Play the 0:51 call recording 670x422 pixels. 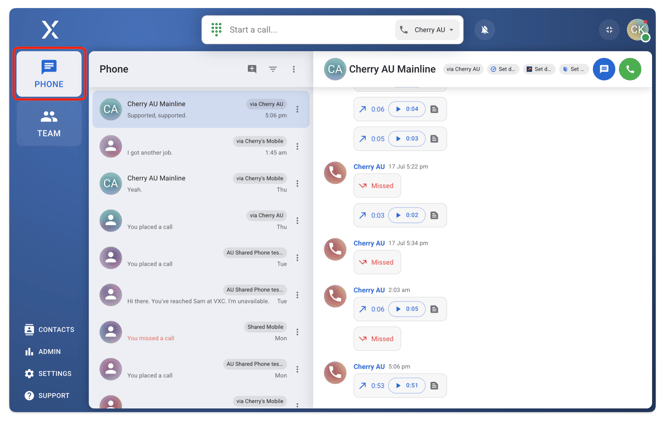[406, 385]
